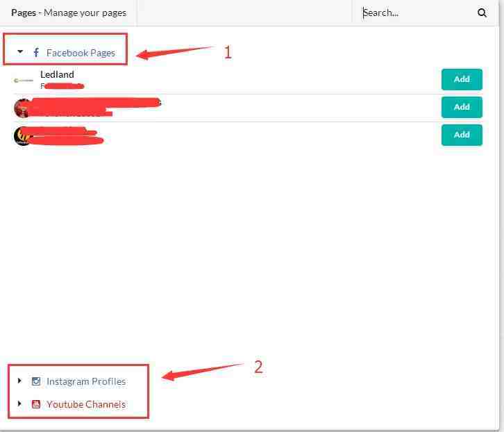Click the magnifier search icon

click(x=482, y=13)
